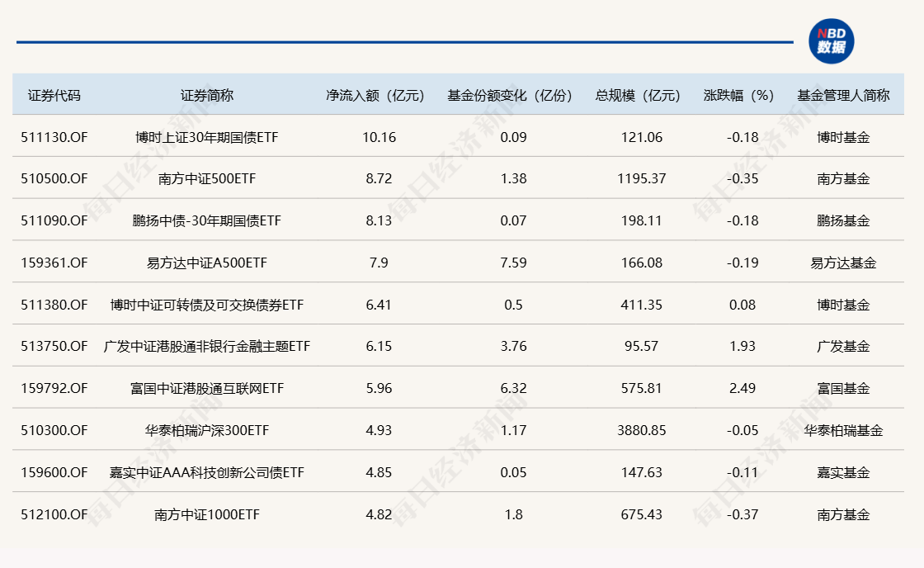The height and width of the screenshot is (568, 924).
Task: Click fund name 易方达中证A500ETF
Action: coord(207,263)
